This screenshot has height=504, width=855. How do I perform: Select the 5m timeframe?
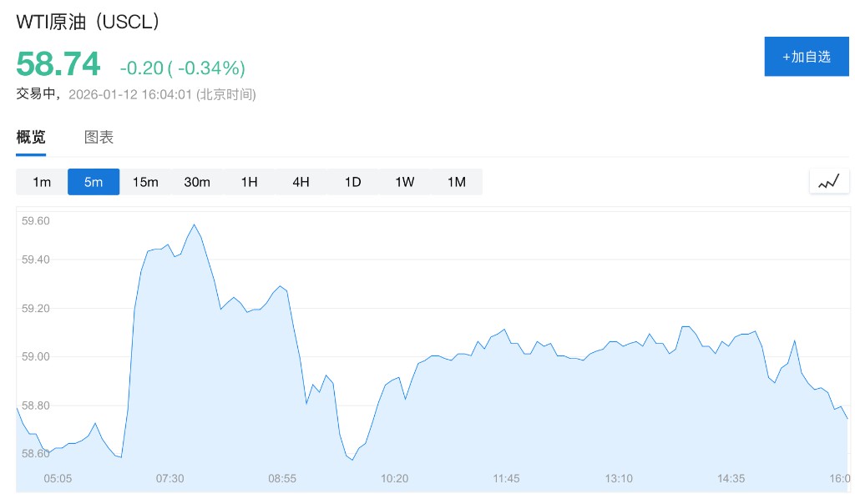click(94, 182)
